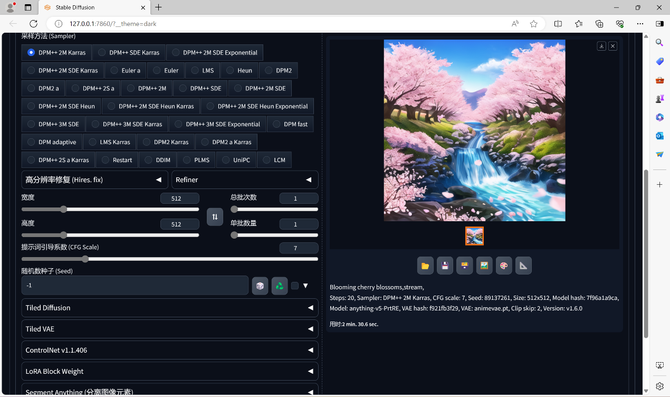670x397 pixels.
Task: Open Edge sidebar shopping tag icon
Action: click(x=659, y=62)
